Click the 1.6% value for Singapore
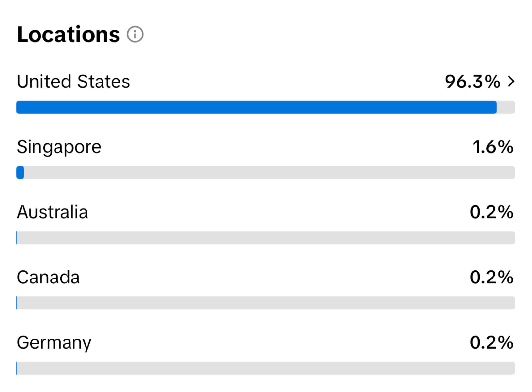 point(493,147)
